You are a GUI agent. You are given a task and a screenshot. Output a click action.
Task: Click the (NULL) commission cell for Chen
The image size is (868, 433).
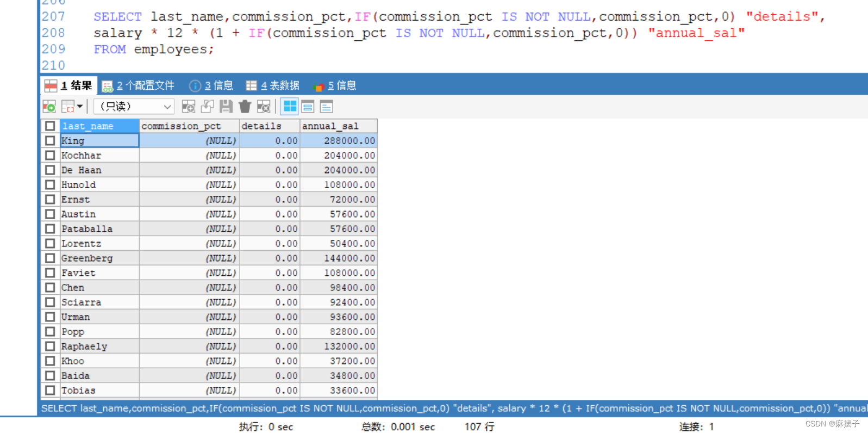pyautogui.click(x=189, y=287)
